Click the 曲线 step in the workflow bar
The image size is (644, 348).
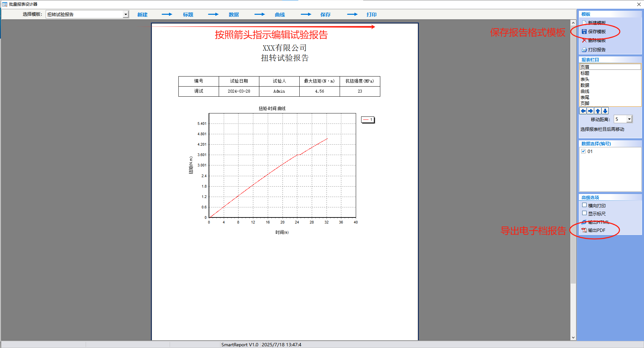point(280,14)
